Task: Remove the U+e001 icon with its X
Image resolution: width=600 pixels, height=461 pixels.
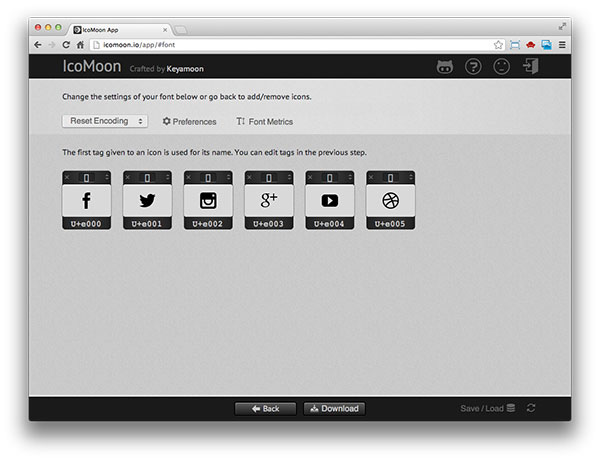Action: [128, 177]
